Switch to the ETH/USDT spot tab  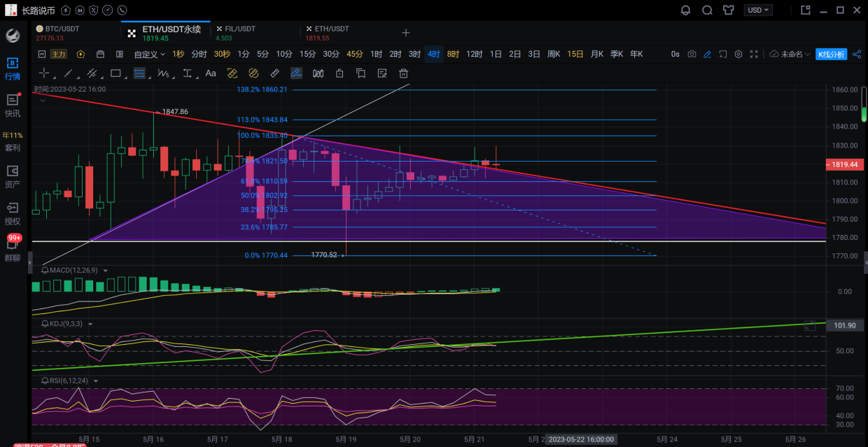344,33
